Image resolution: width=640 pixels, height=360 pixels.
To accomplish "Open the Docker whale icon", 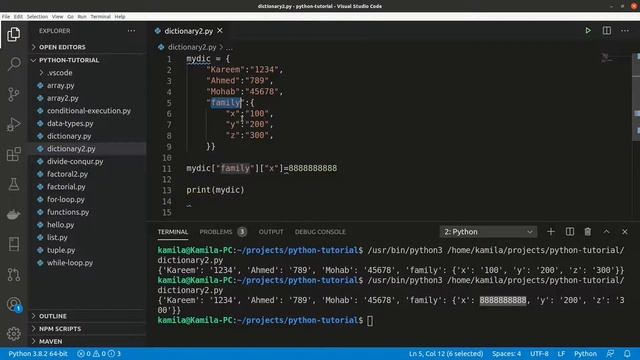I will (13, 214).
